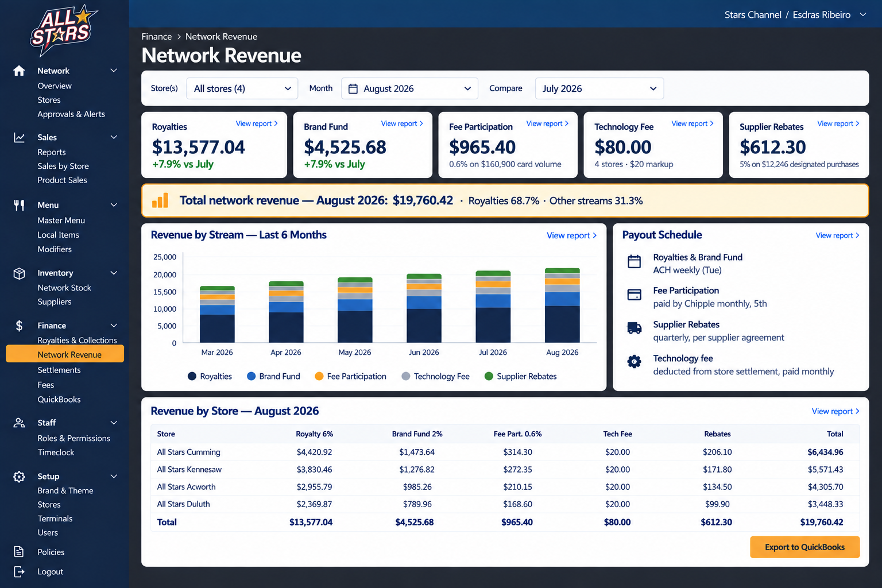Click the bar chart icon in total revenue banner

[160, 200]
